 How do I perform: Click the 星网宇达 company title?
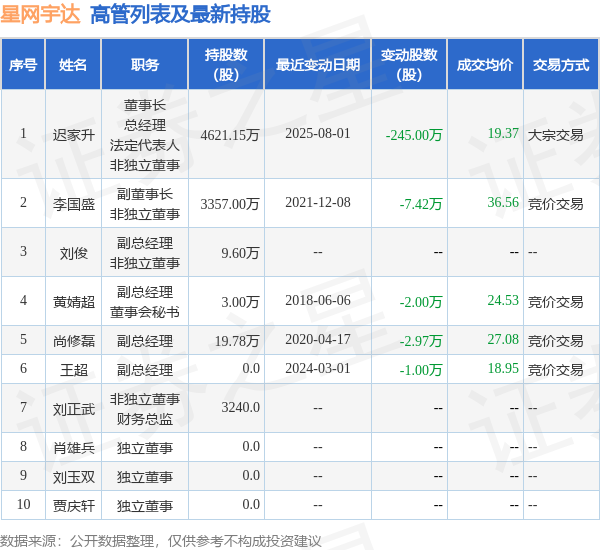click(40, 15)
